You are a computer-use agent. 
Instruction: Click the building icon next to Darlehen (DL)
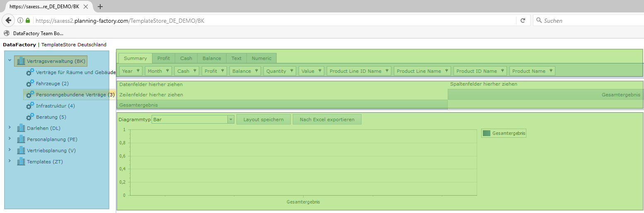click(21, 128)
